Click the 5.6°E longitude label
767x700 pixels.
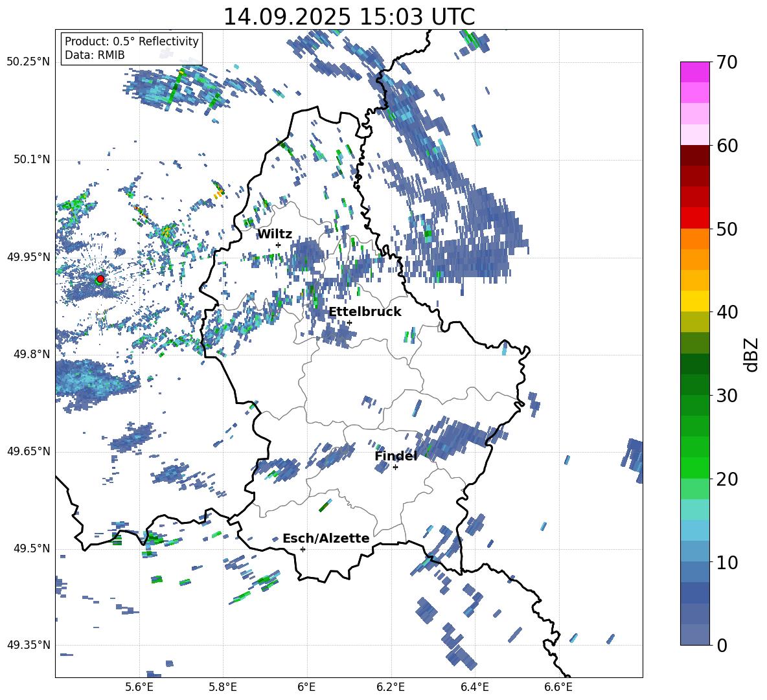(139, 687)
